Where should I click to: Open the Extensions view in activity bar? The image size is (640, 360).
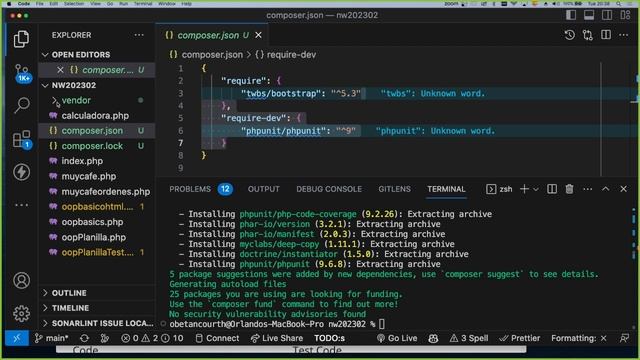(x=21, y=139)
